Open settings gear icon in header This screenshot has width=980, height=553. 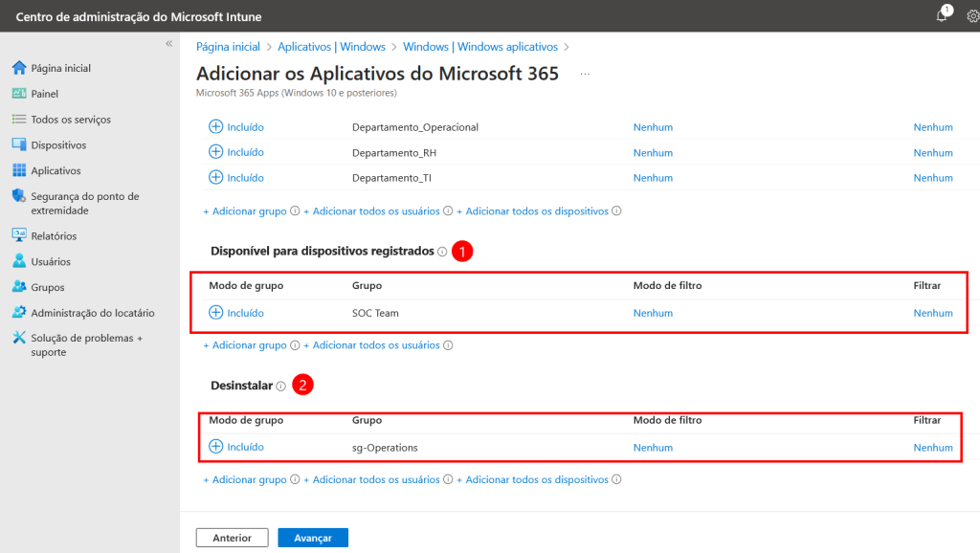pos(973,16)
